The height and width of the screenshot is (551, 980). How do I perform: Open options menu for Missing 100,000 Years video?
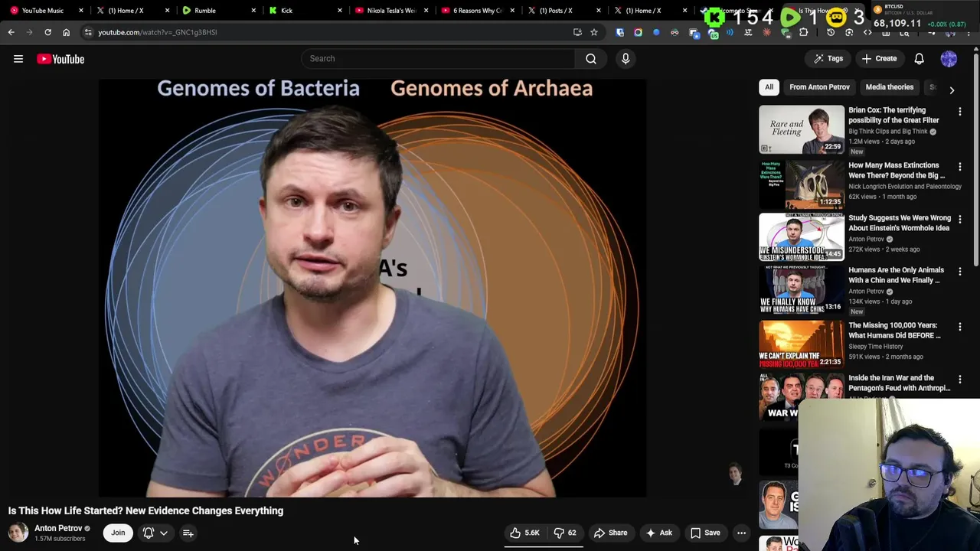[959, 327]
